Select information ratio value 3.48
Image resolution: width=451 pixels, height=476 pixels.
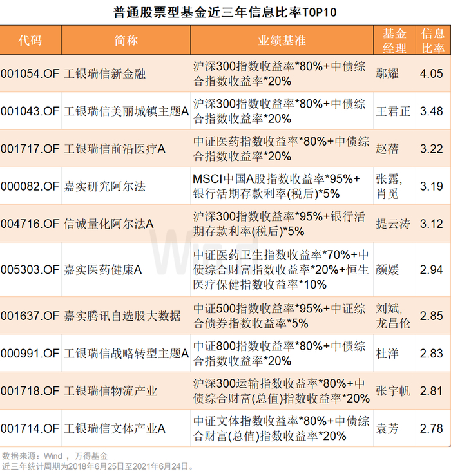(x=432, y=111)
